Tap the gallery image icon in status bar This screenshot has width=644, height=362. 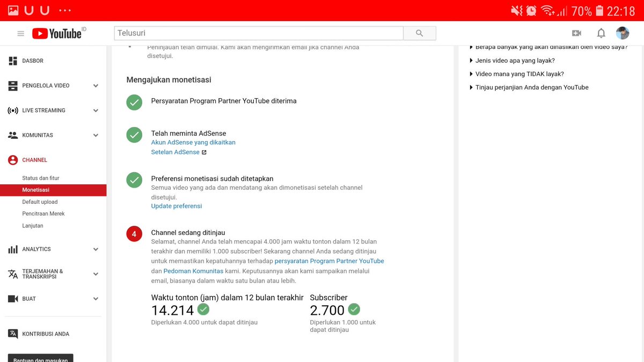coord(13,10)
